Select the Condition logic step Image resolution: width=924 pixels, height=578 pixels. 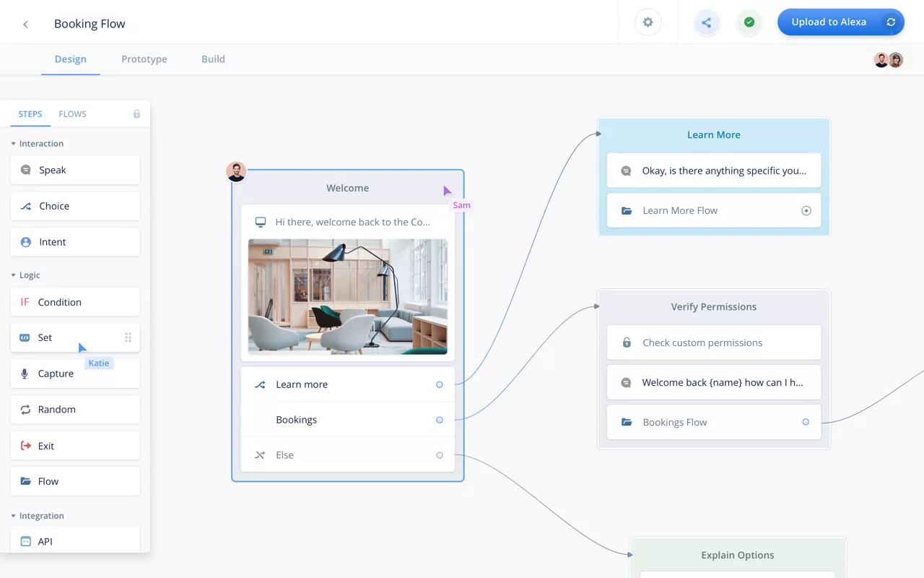coord(75,302)
